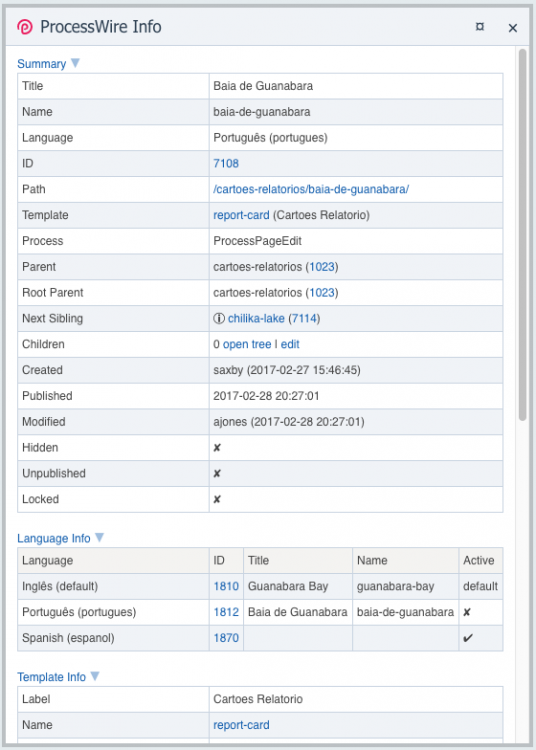Select 'ajones (2017-02-28 20:27:01)' modified value

(x=289, y=421)
